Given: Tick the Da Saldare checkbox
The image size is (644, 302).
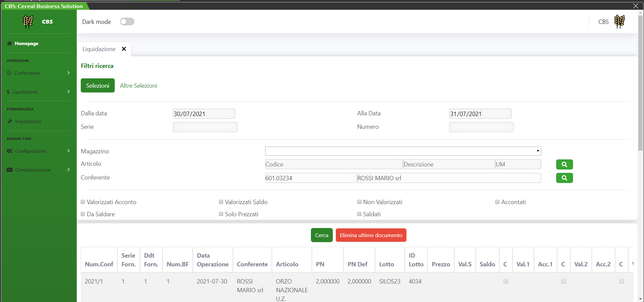Looking at the screenshot, I should pyautogui.click(x=83, y=214).
